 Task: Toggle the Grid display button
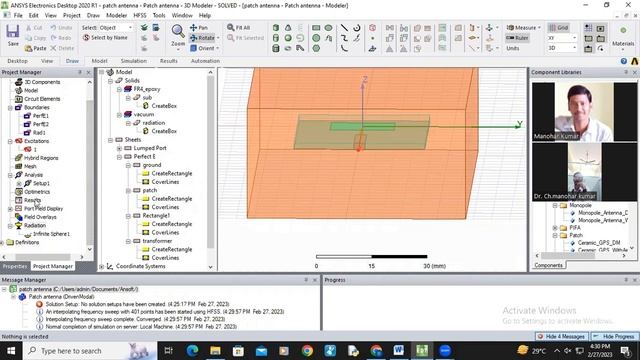tap(558, 28)
